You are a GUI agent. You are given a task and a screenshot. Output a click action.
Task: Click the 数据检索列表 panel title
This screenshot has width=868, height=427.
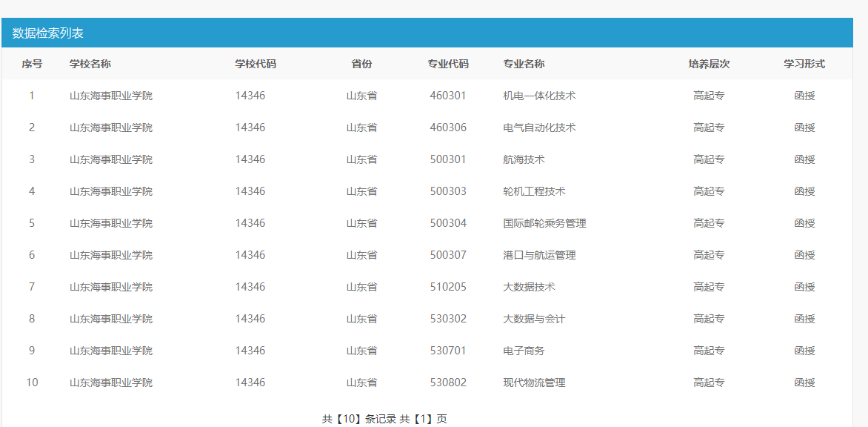tap(48, 33)
